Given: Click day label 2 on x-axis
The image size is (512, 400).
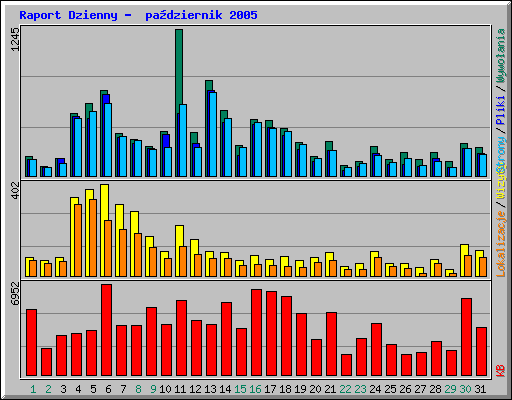Looking at the screenshot, I should [x=48, y=389].
